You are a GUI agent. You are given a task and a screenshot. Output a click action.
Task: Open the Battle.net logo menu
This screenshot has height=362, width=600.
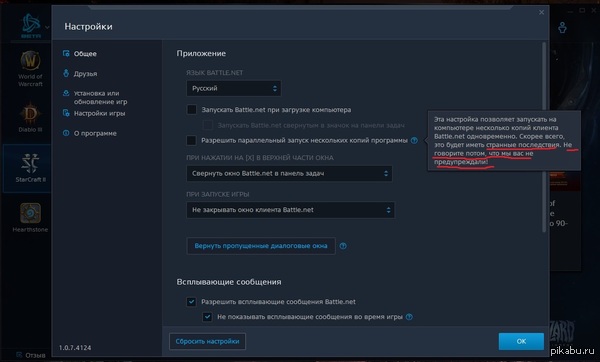[x=31, y=26]
